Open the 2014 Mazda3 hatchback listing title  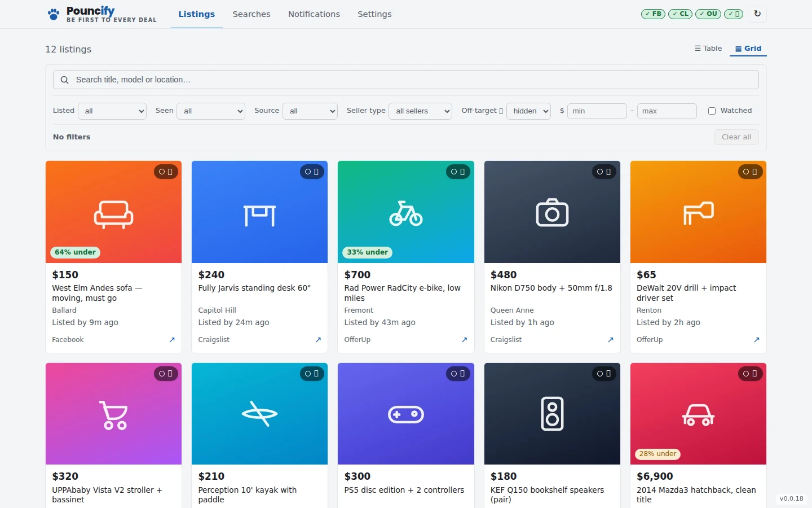tap(696, 494)
